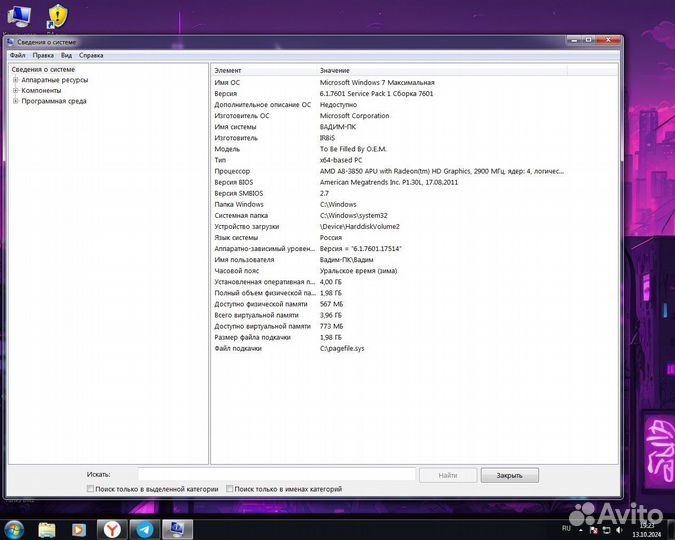
Task: Launch Windows Media Player from taskbar
Action: tap(79, 529)
